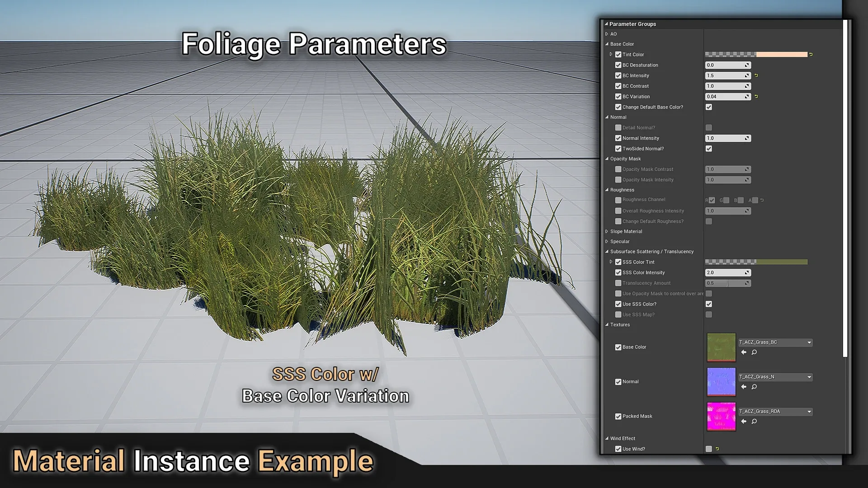The image size is (868, 488).
Task: Reset BC Intensity to default value
Action: click(x=756, y=75)
